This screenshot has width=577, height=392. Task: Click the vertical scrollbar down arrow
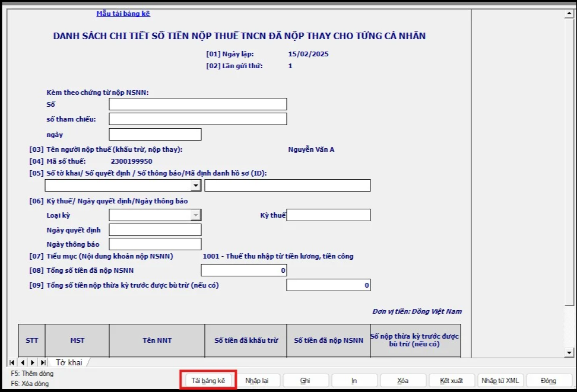[x=570, y=352]
